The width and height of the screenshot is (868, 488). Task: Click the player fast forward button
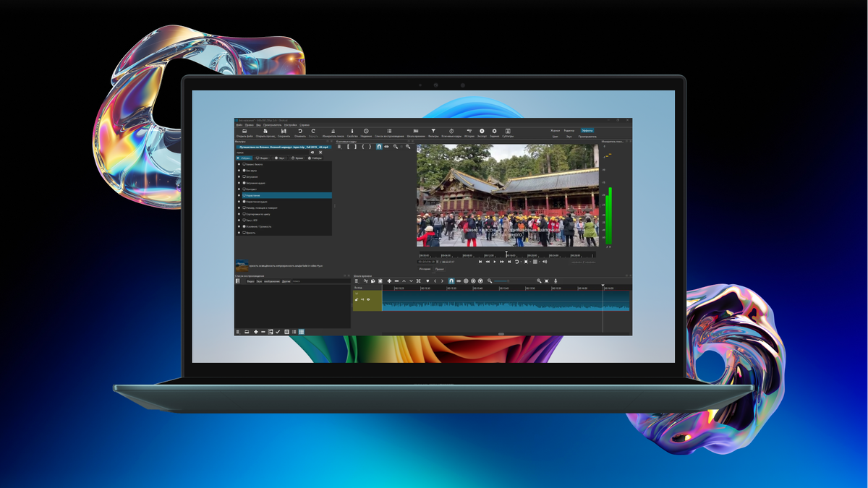click(502, 262)
